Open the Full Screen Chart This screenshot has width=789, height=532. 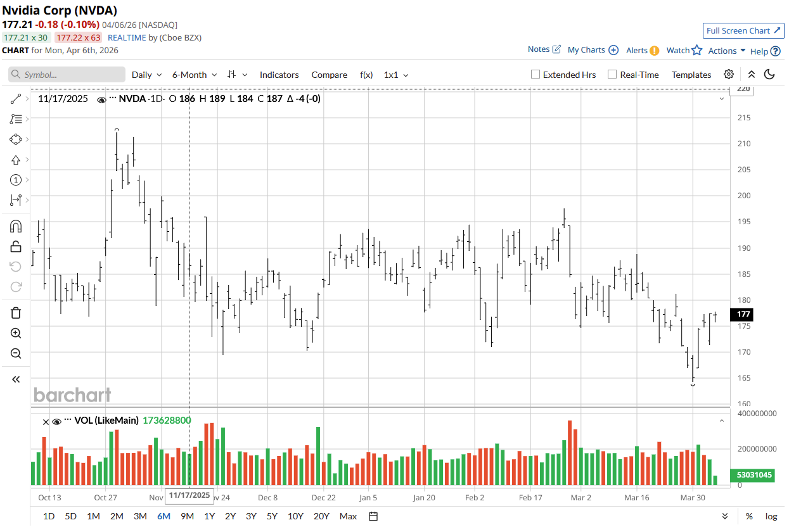(743, 30)
